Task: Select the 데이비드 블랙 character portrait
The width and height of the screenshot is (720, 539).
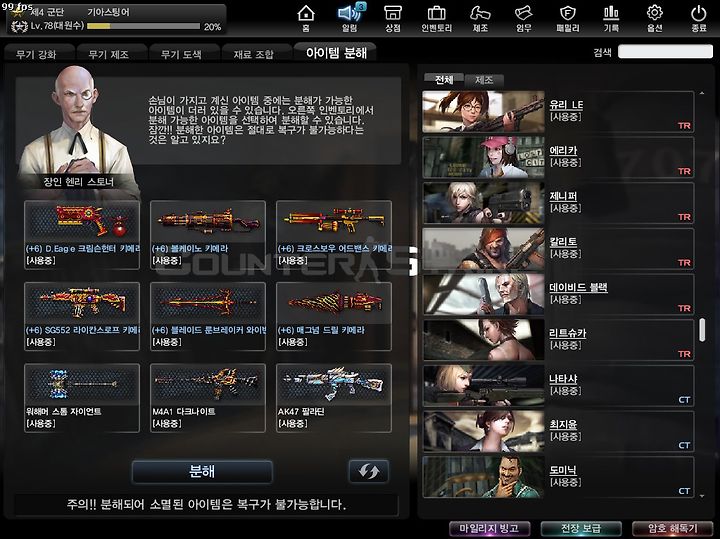Action: pyautogui.click(x=483, y=294)
